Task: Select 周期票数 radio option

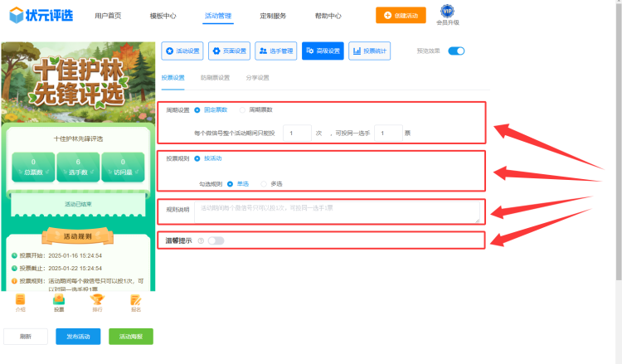Action: coord(256,109)
